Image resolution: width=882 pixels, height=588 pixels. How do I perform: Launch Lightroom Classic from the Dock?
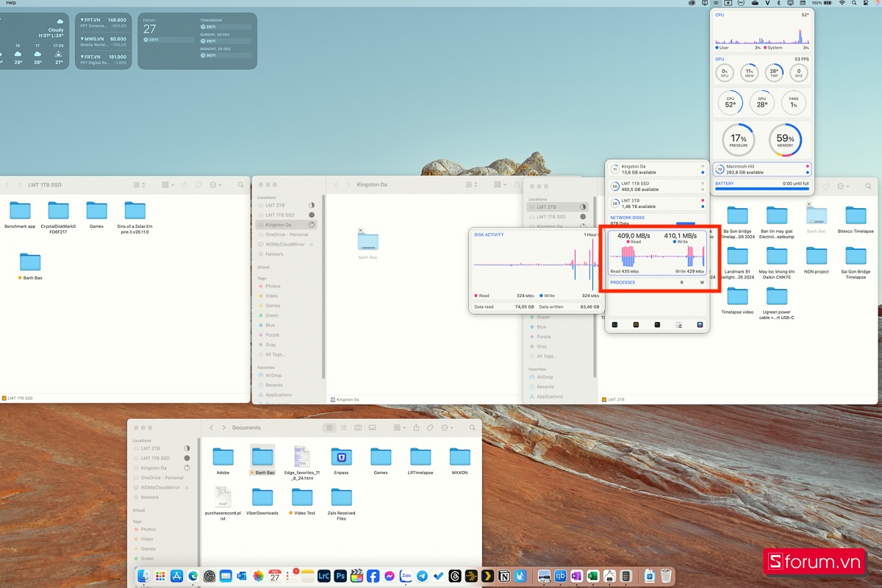[324, 576]
